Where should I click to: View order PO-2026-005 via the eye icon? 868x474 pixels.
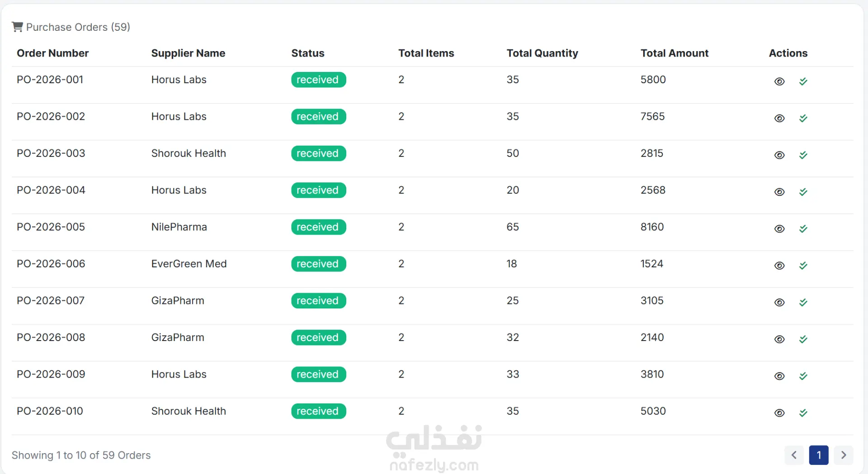(779, 229)
